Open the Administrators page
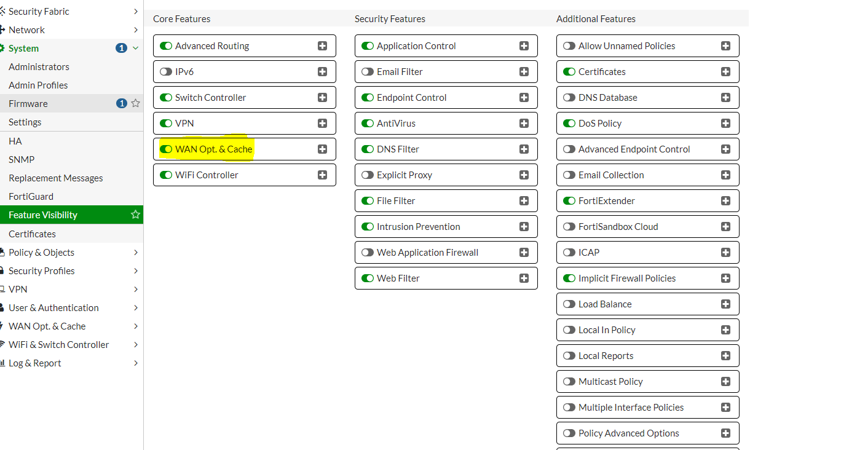Viewport: 868px width, 450px height. point(39,67)
